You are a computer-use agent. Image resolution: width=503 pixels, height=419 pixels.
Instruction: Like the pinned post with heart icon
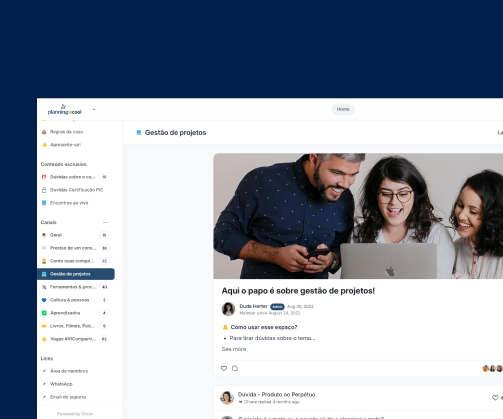pos(224,368)
